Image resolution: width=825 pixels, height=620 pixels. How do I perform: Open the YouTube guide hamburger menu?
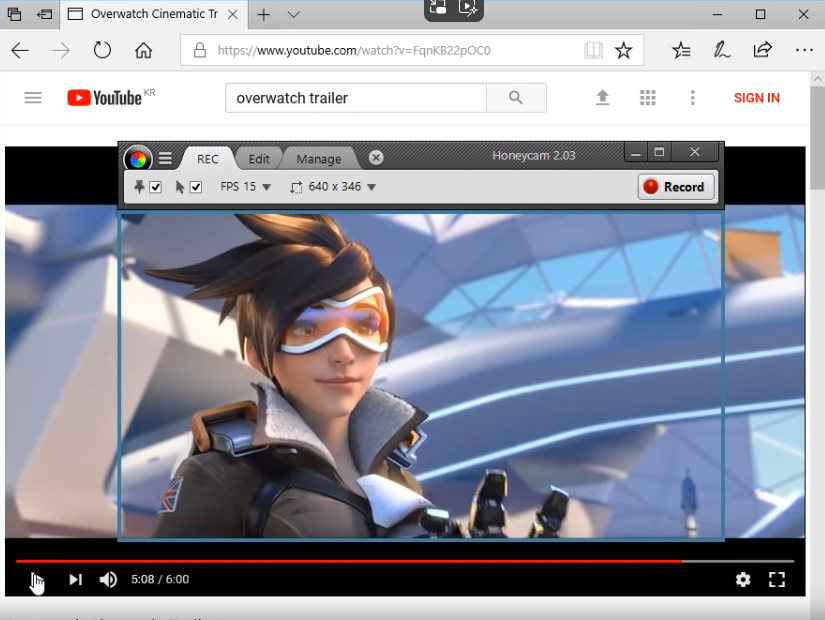33,97
